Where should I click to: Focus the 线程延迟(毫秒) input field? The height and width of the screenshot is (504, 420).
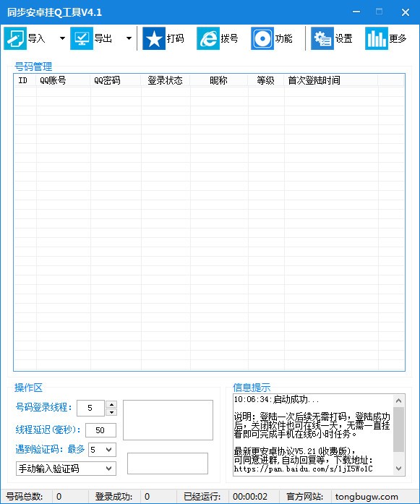coord(100,430)
